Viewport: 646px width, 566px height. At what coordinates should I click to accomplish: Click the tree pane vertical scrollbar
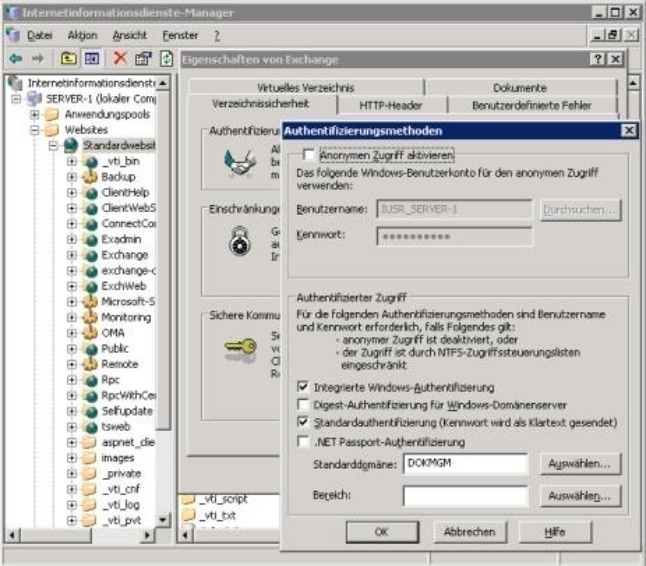pos(164,300)
